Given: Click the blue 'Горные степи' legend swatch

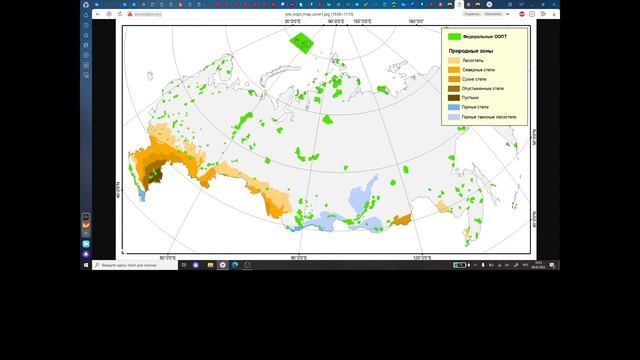Looking at the screenshot, I should 454,107.
